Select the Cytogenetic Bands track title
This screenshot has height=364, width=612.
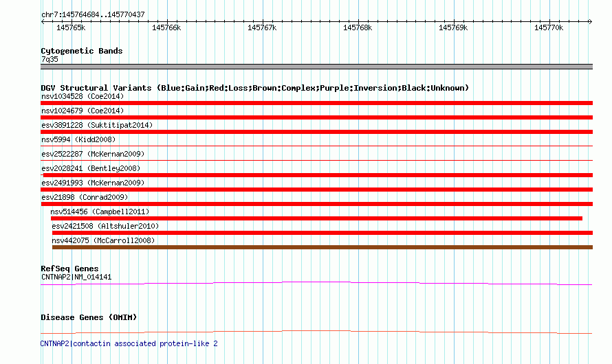click(82, 51)
